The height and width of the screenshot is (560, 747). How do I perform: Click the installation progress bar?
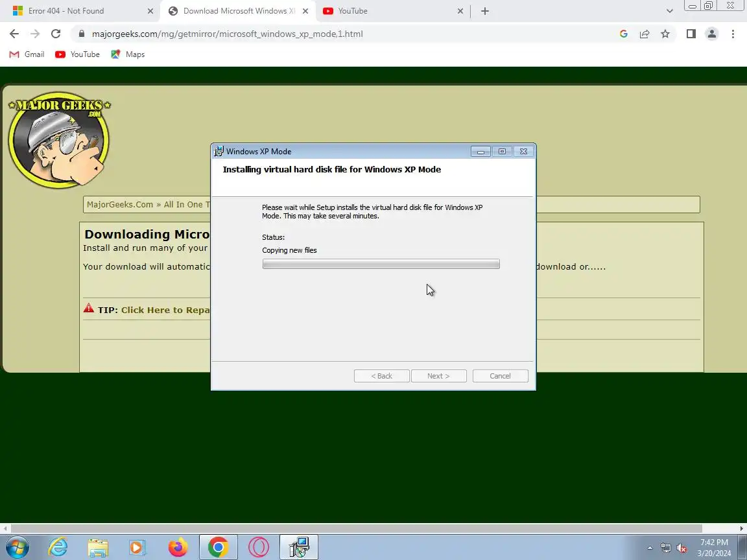pyautogui.click(x=381, y=264)
